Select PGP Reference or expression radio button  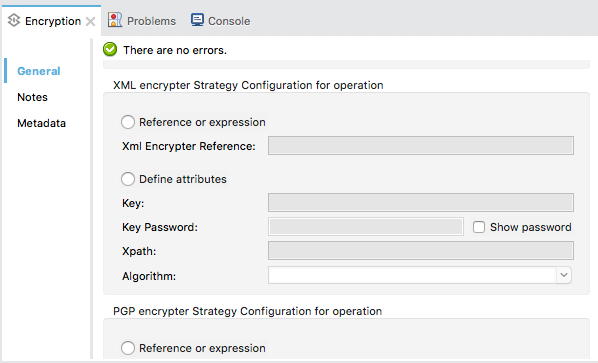tap(128, 348)
